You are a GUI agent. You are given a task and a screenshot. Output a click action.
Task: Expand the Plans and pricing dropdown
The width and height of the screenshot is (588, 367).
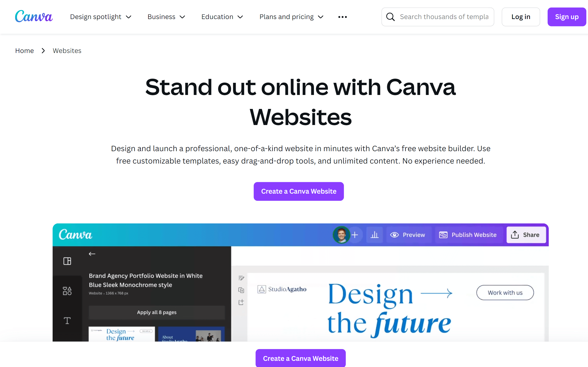292,17
